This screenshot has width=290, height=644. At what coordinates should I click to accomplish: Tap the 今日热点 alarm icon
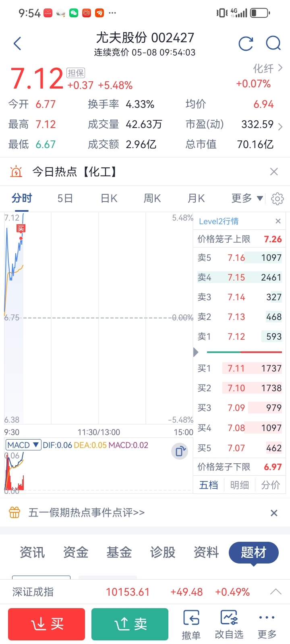[x=16, y=172]
